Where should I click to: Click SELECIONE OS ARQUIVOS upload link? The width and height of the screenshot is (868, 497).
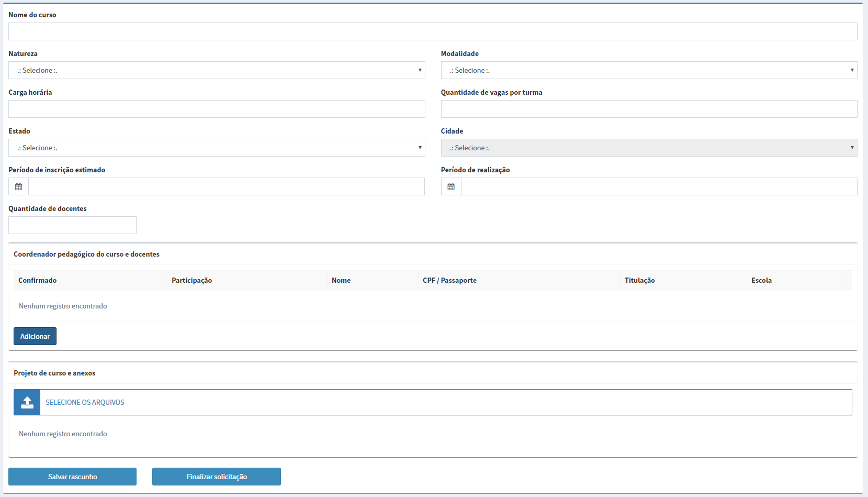[85, 402]
